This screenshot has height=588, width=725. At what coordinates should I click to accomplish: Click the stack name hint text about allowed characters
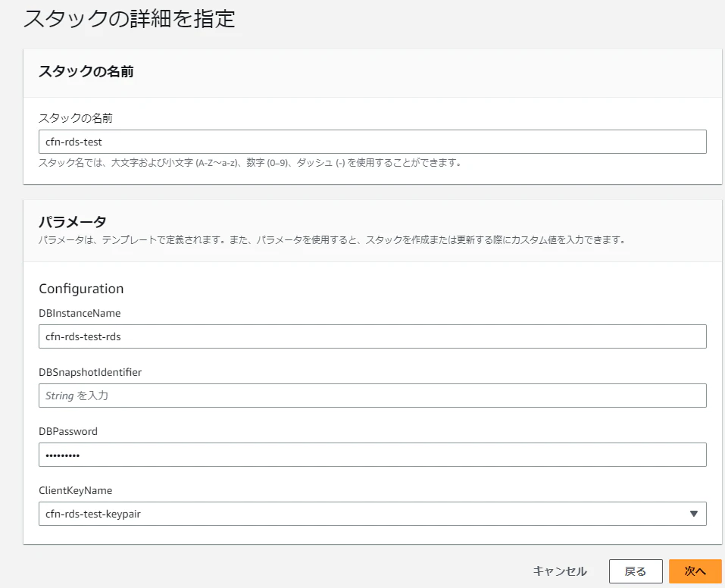(250, 163)
